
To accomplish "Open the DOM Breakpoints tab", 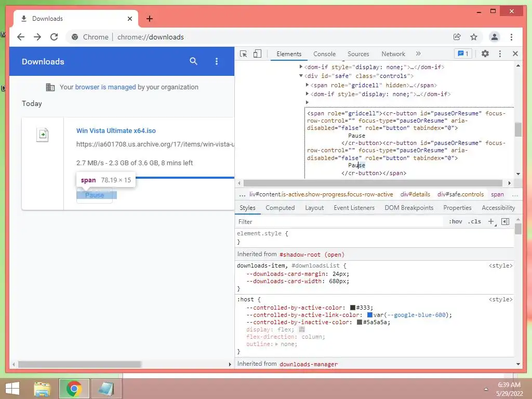I will 409,208.
